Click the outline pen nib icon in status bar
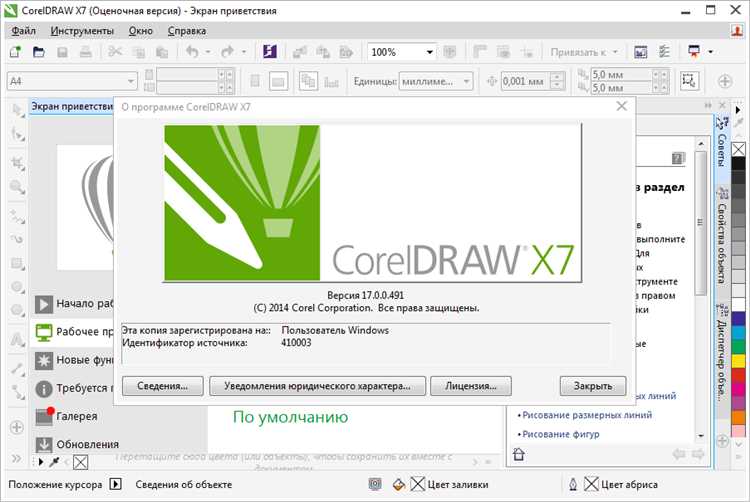 [573, 484]
